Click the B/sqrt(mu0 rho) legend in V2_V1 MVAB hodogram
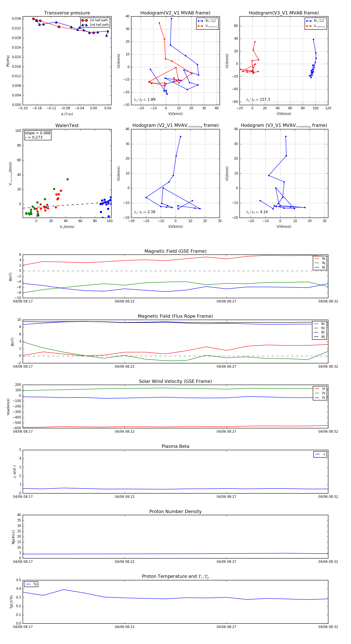The width and height of the screenshot is (351, 644). tap(208, 21)
